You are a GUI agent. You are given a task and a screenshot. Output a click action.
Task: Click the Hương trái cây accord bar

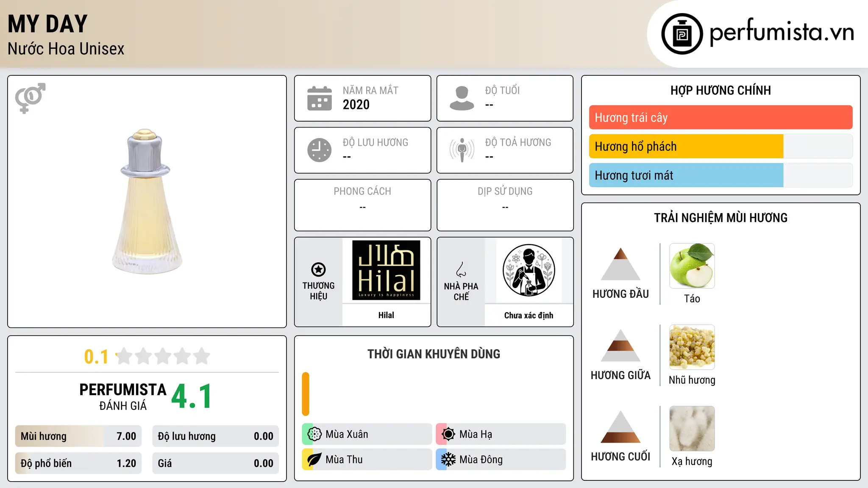(x=721, y=117)
